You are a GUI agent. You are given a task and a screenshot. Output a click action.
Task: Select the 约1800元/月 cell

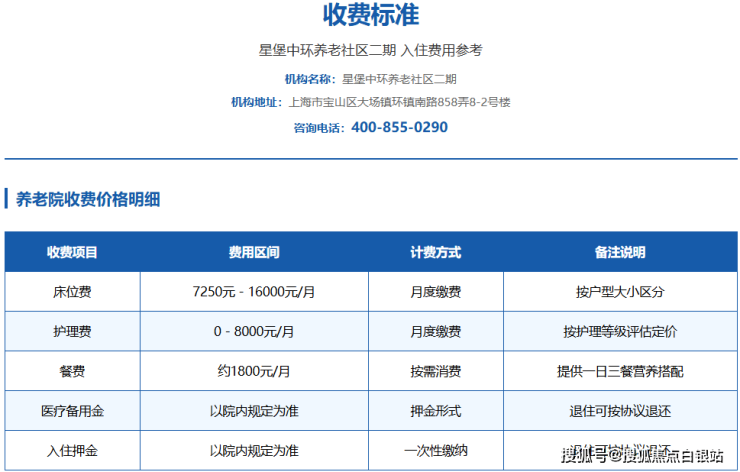(x=254, y=371)
